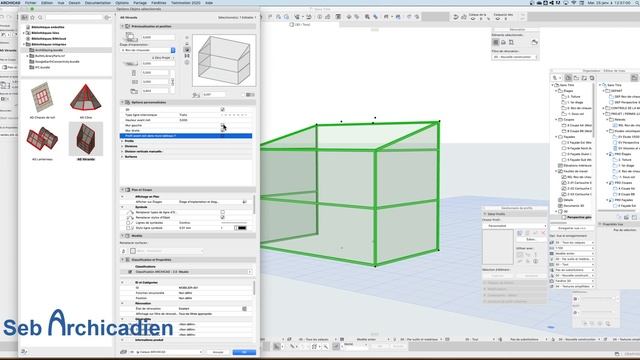Click the chain link icon between dimension fields
This screenshot has width=640, height=360.
(172, 82)
